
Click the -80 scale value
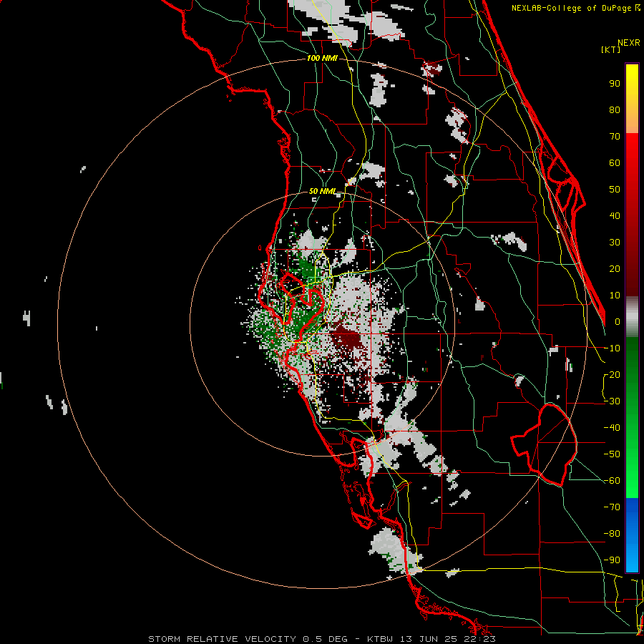612,534
